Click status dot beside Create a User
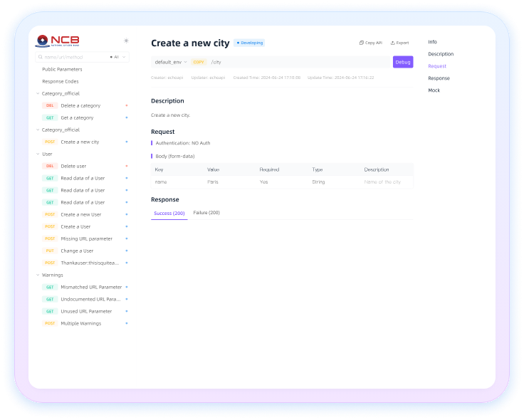524x420 pixels. click(x=127, y=226)
